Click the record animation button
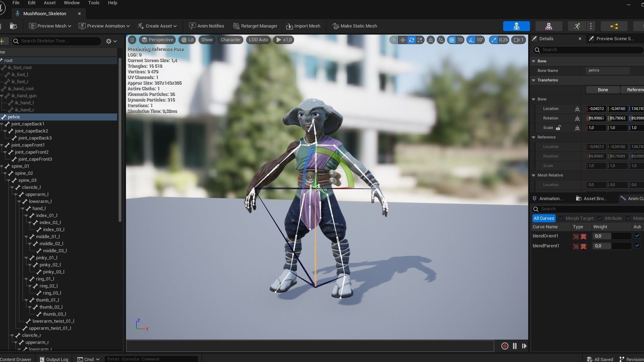The width and height of the screenshot is (644, 362). [x=504, y=346]
